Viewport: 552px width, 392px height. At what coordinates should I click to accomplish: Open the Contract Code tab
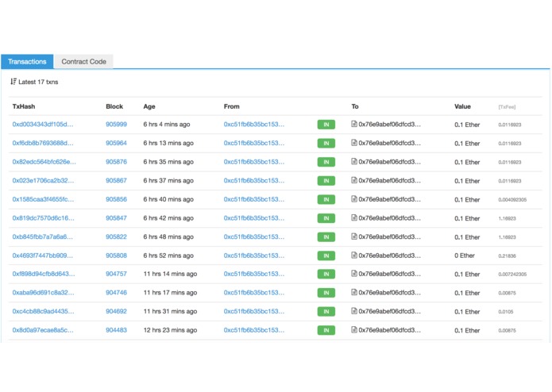pyautogui.click(x=83, y=62)
